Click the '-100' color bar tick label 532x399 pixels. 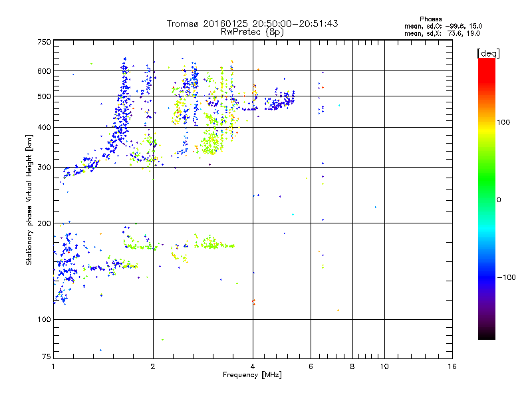click(506, 277)
